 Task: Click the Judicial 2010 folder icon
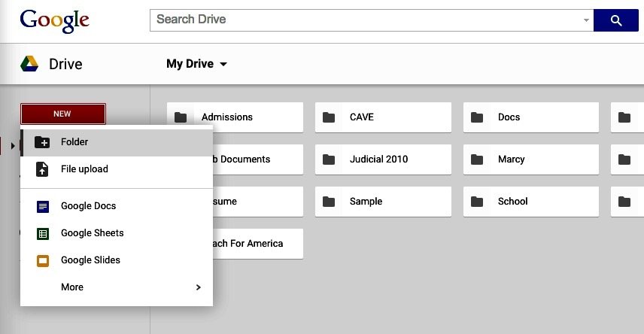(329, 159)
